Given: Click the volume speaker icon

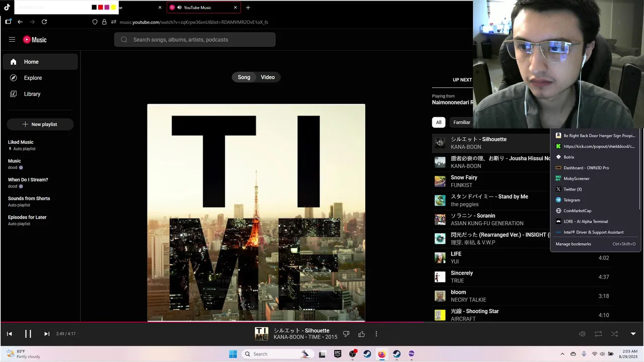Looking at the screenshot, I should point(582,334).
